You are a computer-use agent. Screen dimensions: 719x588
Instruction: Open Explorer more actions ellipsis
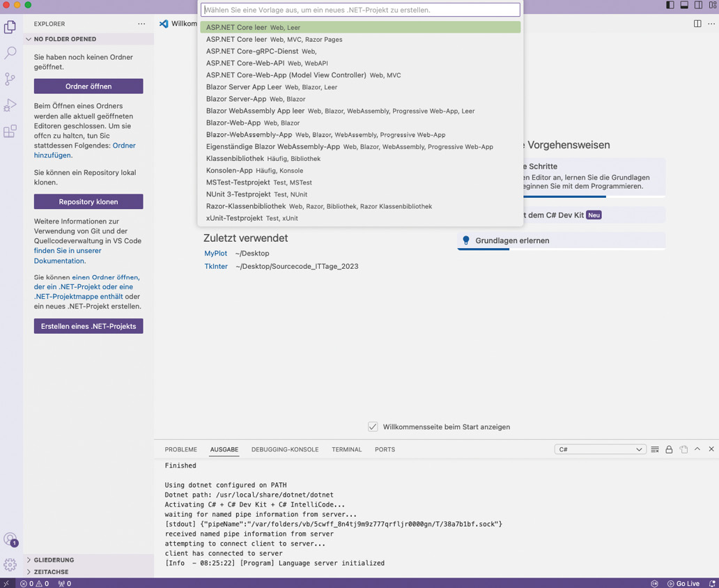coord(141,24)
